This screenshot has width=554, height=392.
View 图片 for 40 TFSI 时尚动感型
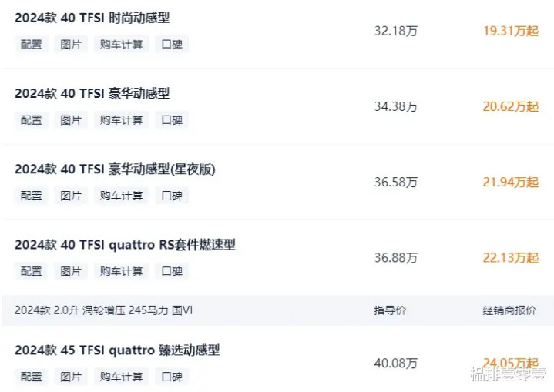coord(71,44)
